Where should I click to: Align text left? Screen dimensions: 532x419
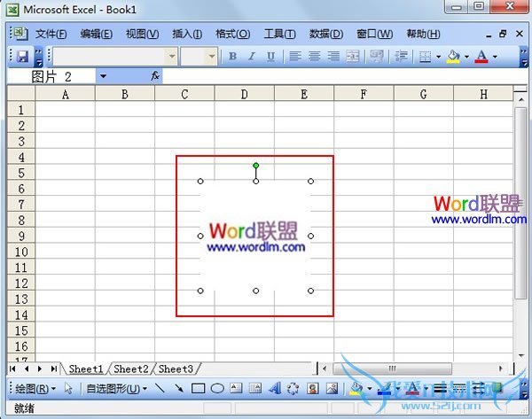(x=295, y=57)
